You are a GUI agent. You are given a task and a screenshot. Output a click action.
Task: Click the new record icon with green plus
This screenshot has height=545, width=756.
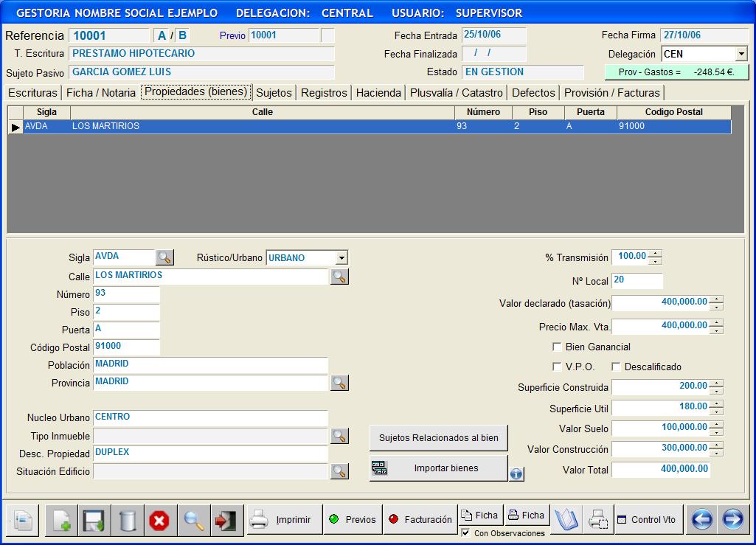coord(62,521)
